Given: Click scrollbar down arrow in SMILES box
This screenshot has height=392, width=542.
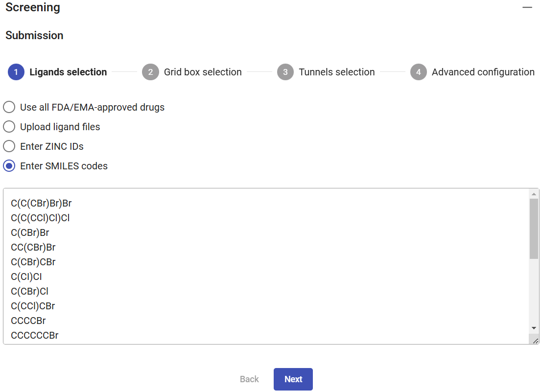Looking at the screenshot, I should pos(534,327).
